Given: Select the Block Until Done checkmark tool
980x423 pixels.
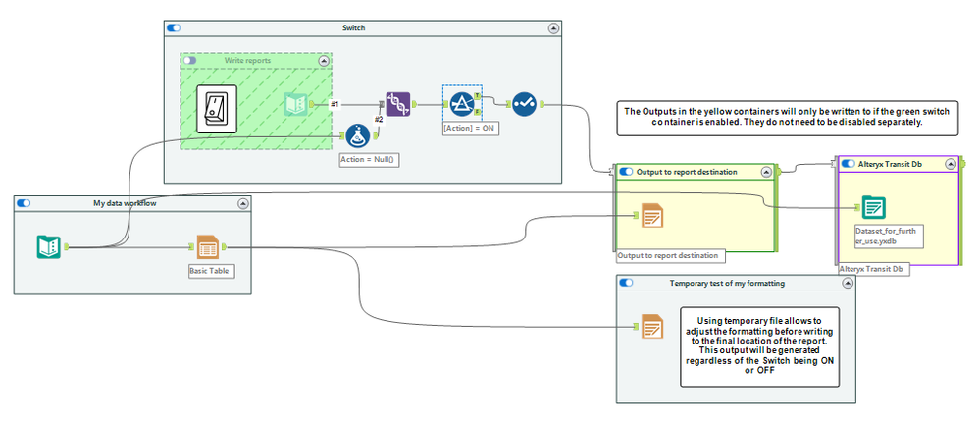Looking at the screenshot, I should (525, 104).
